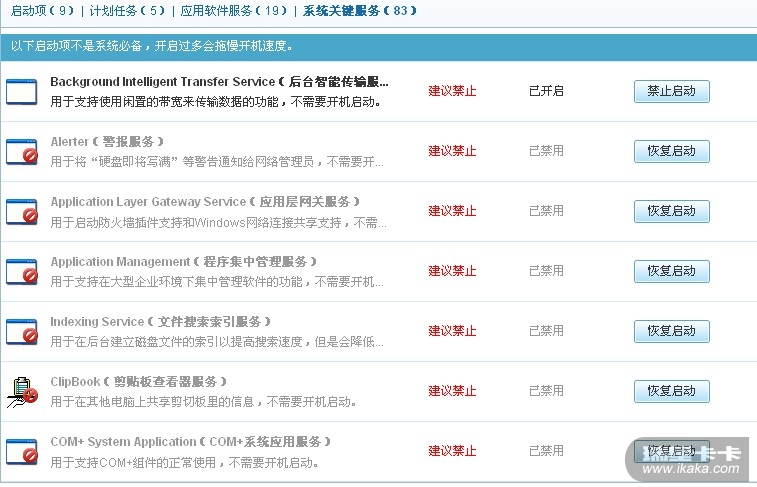Click description 用于支持使用闲置的带宽来传输数据的功能

tap(216, 102)
